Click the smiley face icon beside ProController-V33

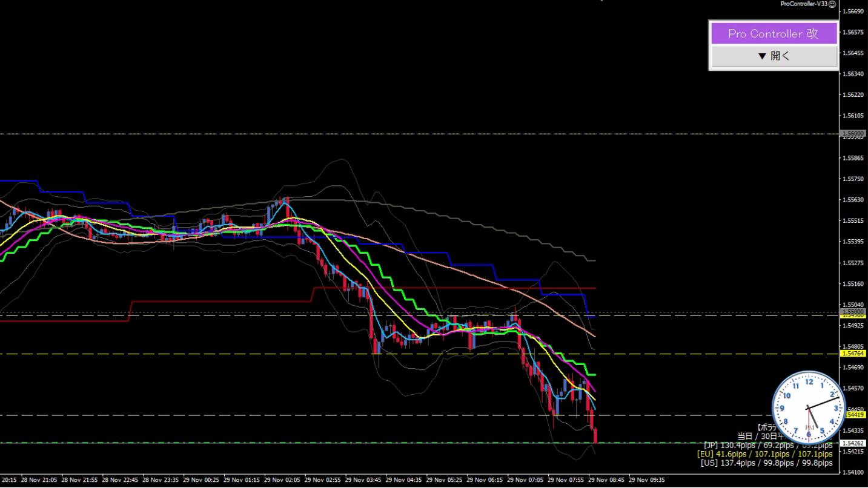tap(832, 4)
